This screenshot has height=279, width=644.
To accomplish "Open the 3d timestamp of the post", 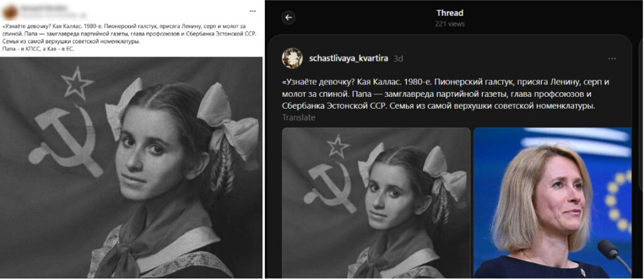I will pos(398,58).
